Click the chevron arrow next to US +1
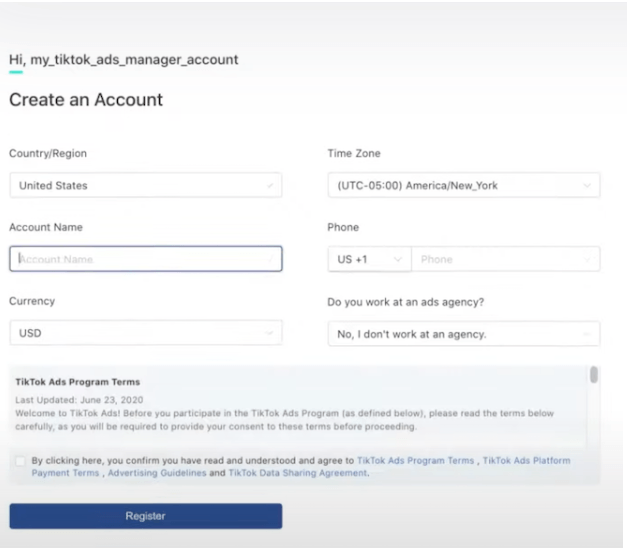 pyautogui.click(x=397, y=259)
